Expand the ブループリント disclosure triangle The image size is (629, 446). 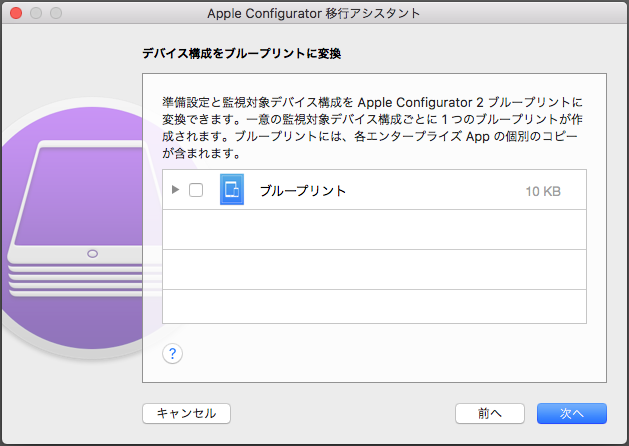pyautogui.click(x=175, y=189)
